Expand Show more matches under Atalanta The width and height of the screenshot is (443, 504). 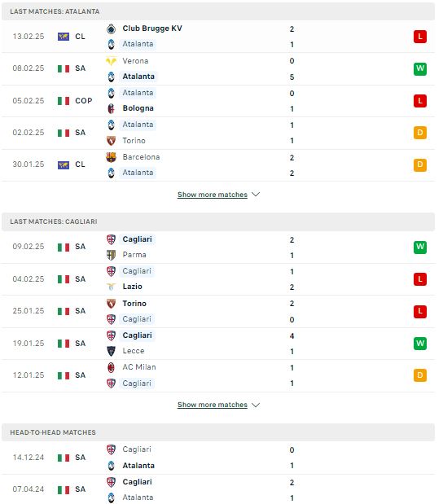tap(213, 195)
